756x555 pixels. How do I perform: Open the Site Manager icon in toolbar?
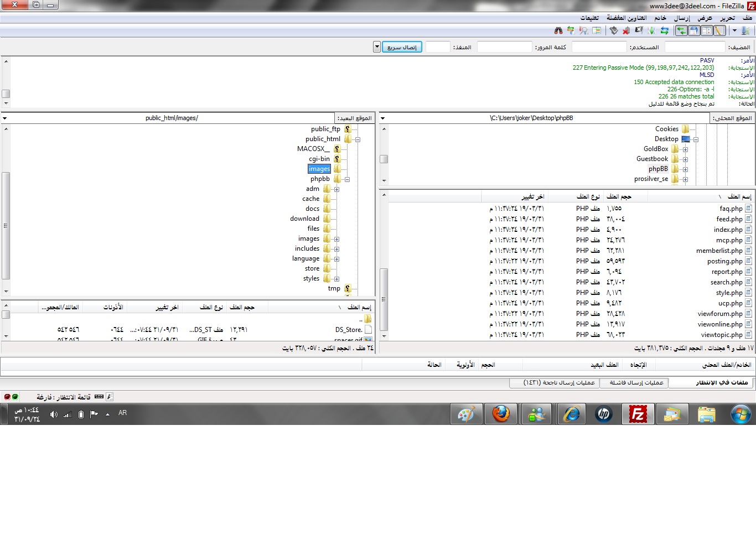click(745, 30)
